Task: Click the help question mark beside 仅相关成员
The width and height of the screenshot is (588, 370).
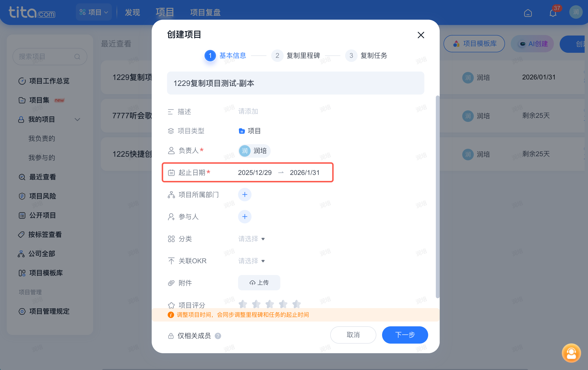Action: click(x=218, y=336)
